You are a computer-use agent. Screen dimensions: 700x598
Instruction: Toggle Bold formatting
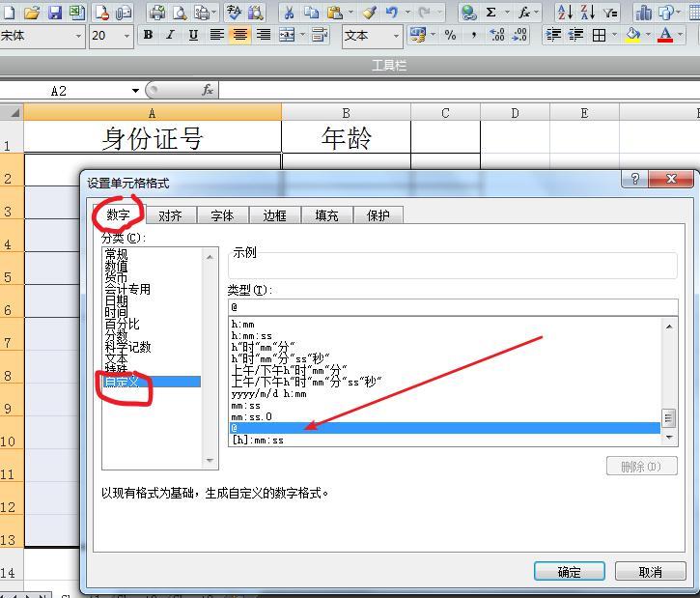[149, 35]
